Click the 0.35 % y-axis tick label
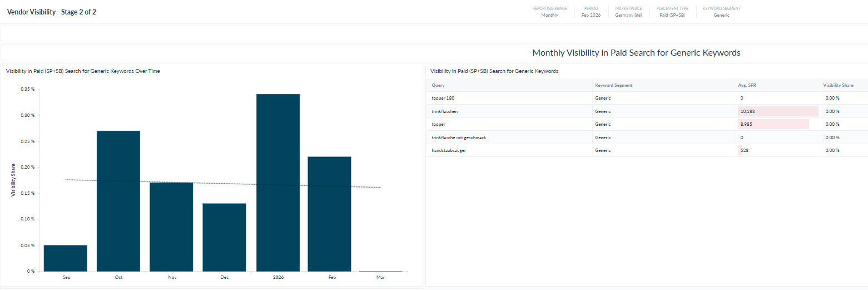This screenshot has height=290, width=868. (x=28, y=89)
